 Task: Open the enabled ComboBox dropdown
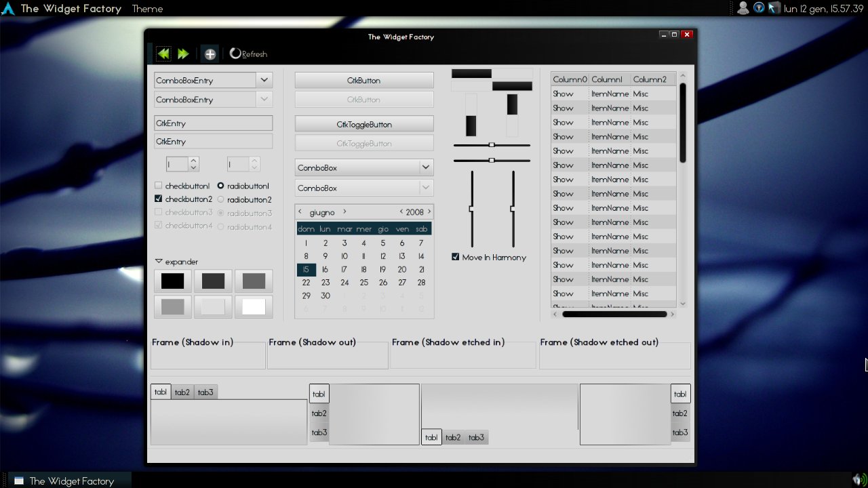364,167
